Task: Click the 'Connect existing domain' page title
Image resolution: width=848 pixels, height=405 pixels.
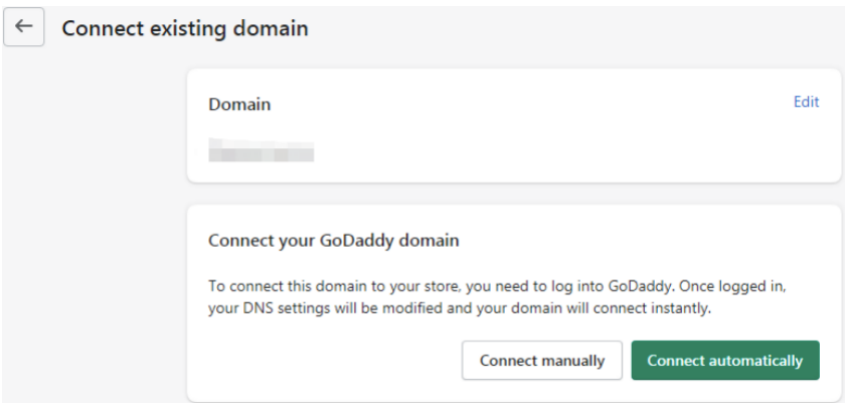Action: point(185,29)
